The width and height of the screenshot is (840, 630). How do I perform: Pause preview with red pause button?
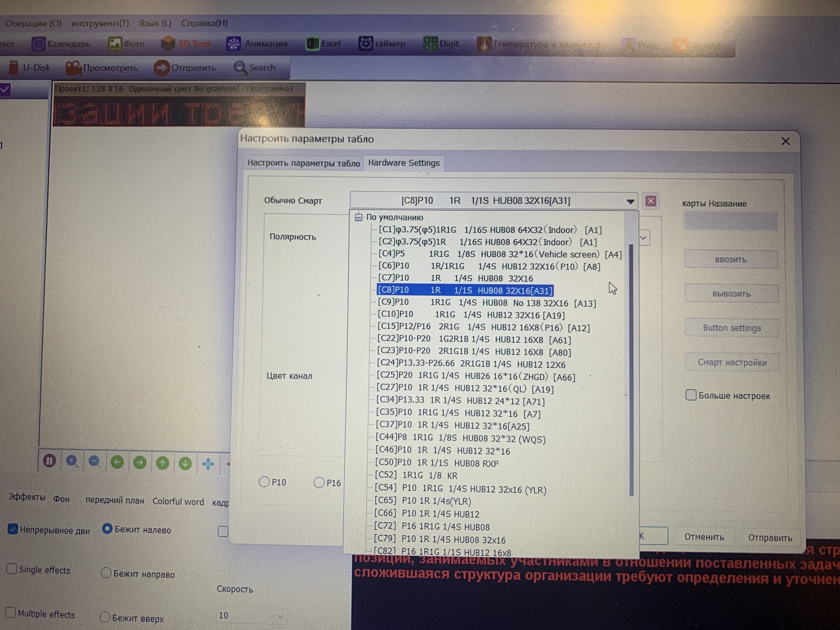click(x=50, y=461)
